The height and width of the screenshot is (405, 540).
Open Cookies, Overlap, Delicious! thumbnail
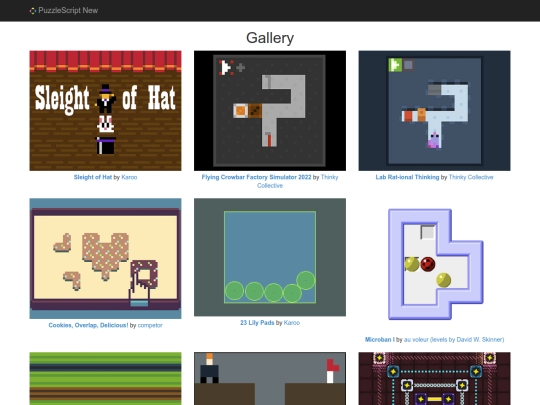105,258
